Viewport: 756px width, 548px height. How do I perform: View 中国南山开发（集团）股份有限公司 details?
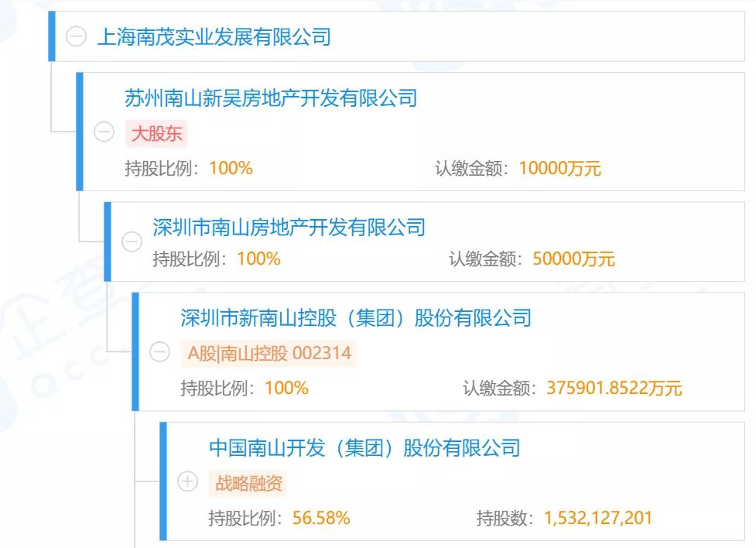coord(364,447)
